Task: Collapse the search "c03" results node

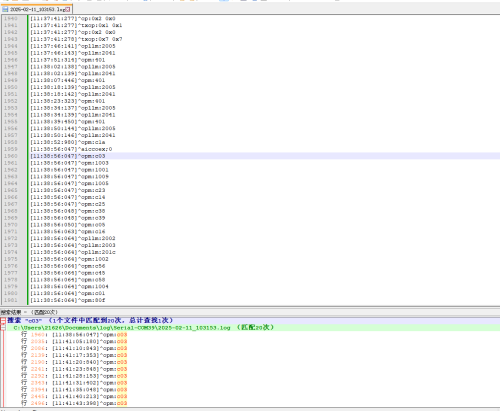Action: point(3,320)
